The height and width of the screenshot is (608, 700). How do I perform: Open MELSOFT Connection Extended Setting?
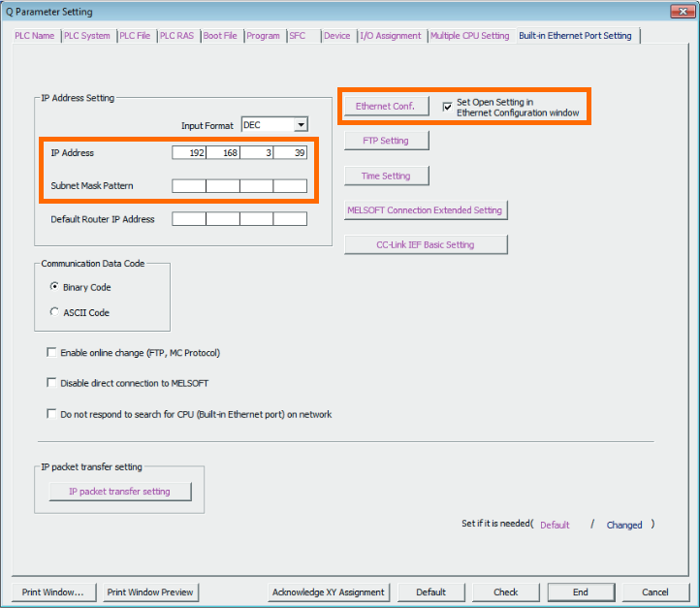point(425,209)
